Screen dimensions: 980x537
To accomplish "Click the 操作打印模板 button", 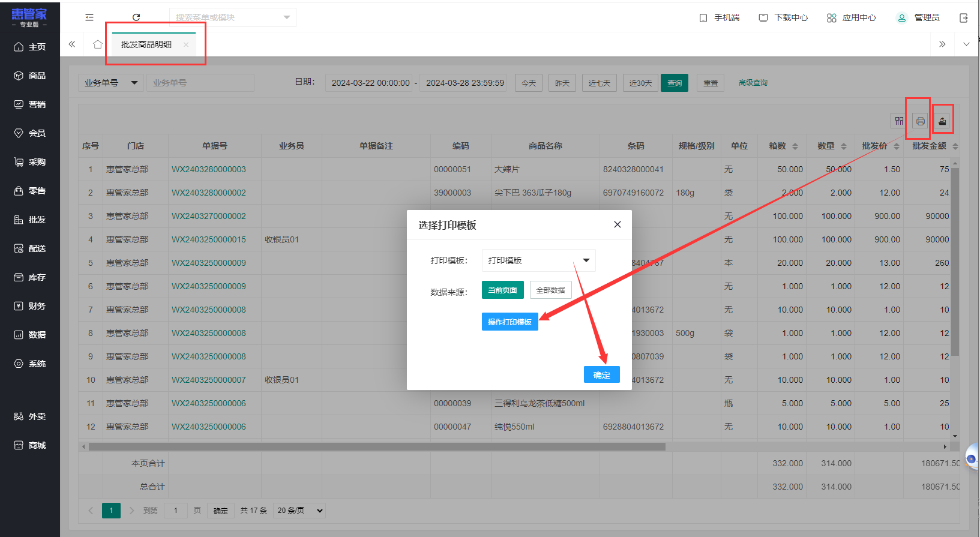I will [x=510, y=322].
